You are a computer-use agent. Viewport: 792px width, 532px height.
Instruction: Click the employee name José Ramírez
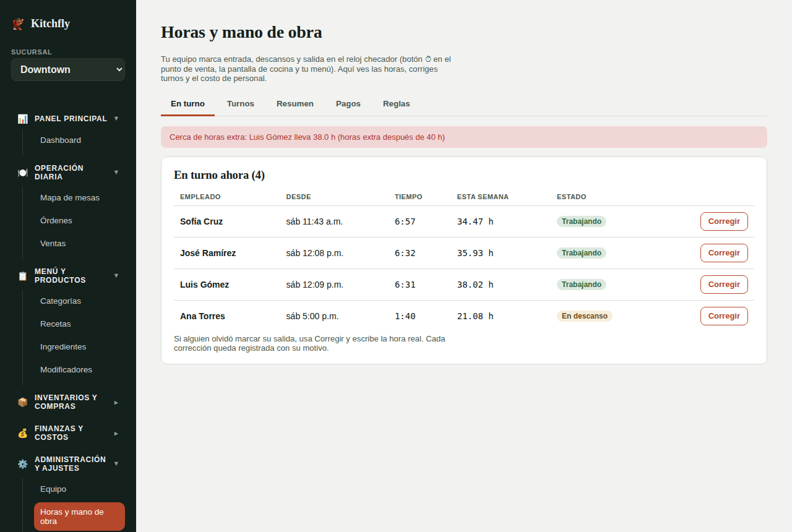click(x=208, y=253)
